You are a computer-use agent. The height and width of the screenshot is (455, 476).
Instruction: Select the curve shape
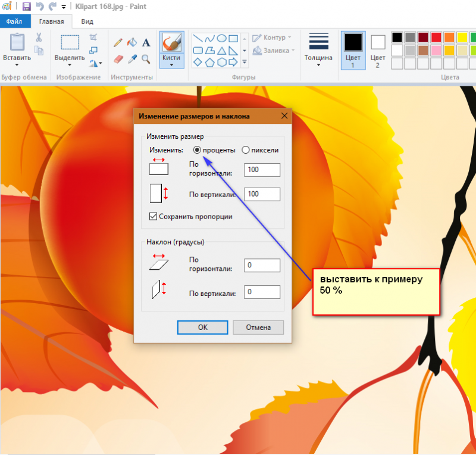coord(210,39)
